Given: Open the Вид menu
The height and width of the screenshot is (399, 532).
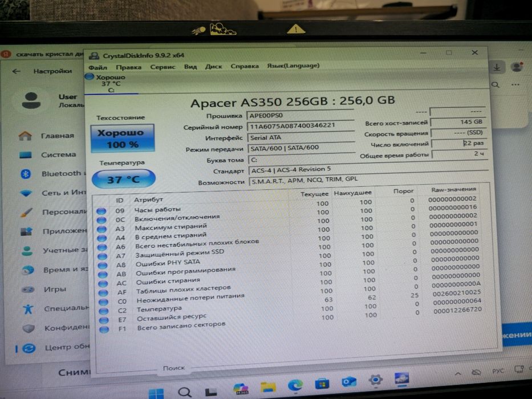Looking at the screenshot, I should pos(190,67).
